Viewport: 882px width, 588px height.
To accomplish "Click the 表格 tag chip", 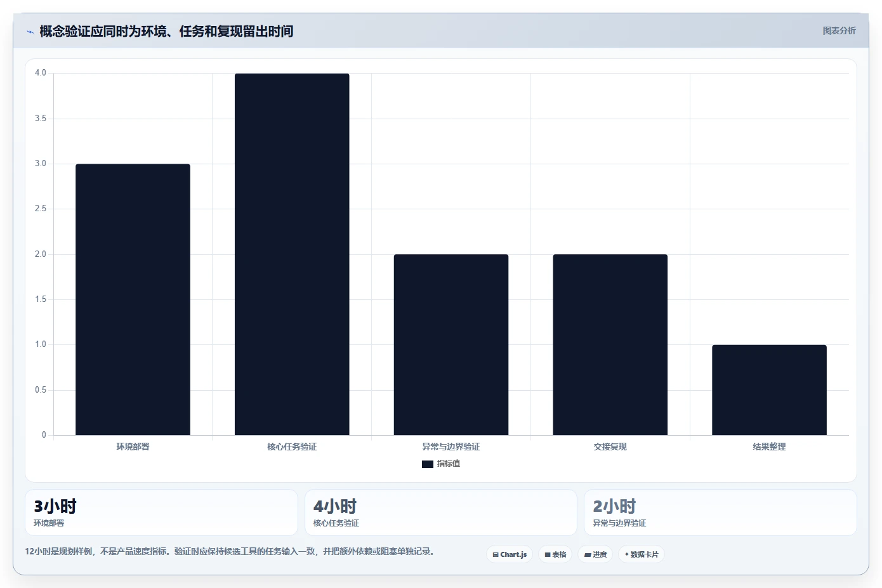I will pos(555,554).
